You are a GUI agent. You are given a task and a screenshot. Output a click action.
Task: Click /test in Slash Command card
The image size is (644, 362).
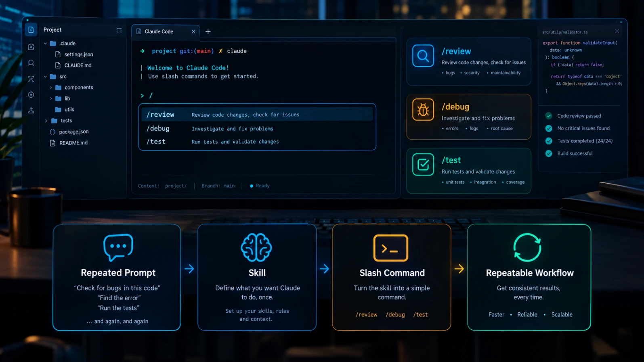click(x=420, y=315)
